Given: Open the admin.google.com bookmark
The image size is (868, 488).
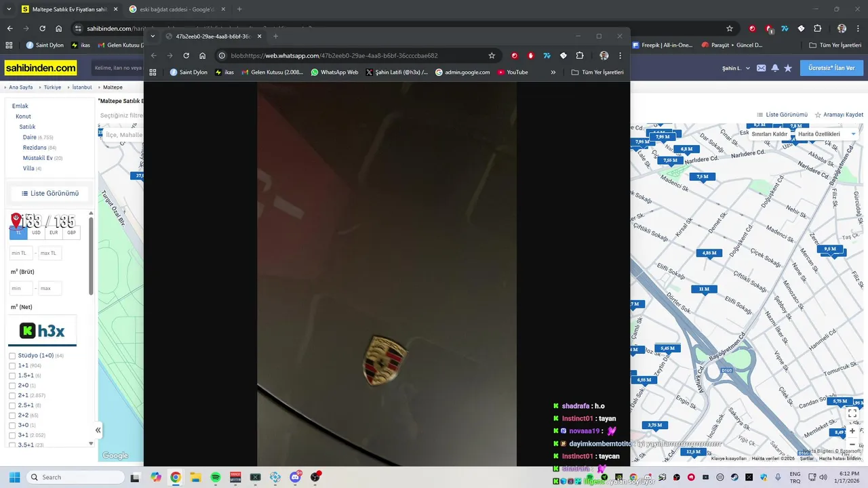Looking at the screenshot, I should click(462, 72).
